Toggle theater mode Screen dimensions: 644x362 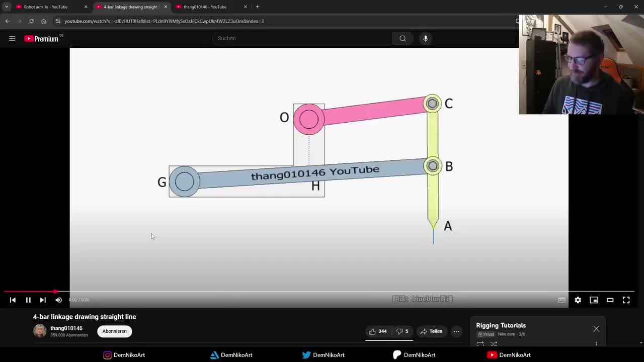click(x=610, y=300)
